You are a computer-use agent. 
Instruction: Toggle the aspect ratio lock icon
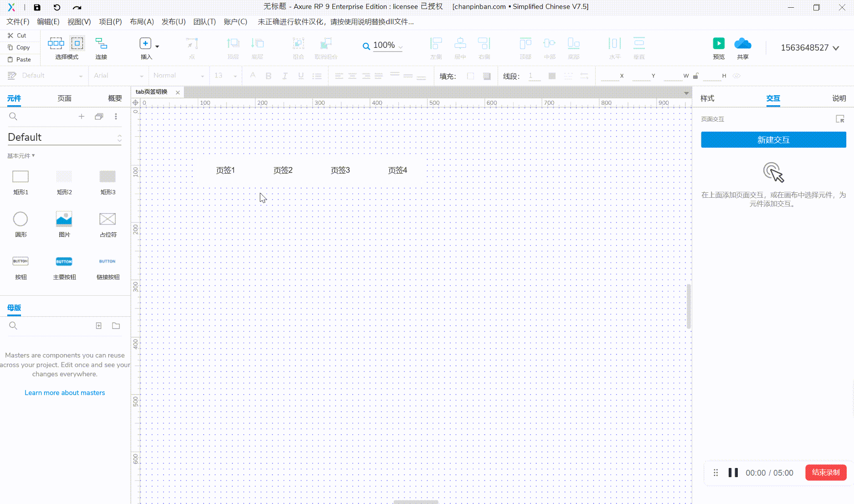(x=696, y=76)
